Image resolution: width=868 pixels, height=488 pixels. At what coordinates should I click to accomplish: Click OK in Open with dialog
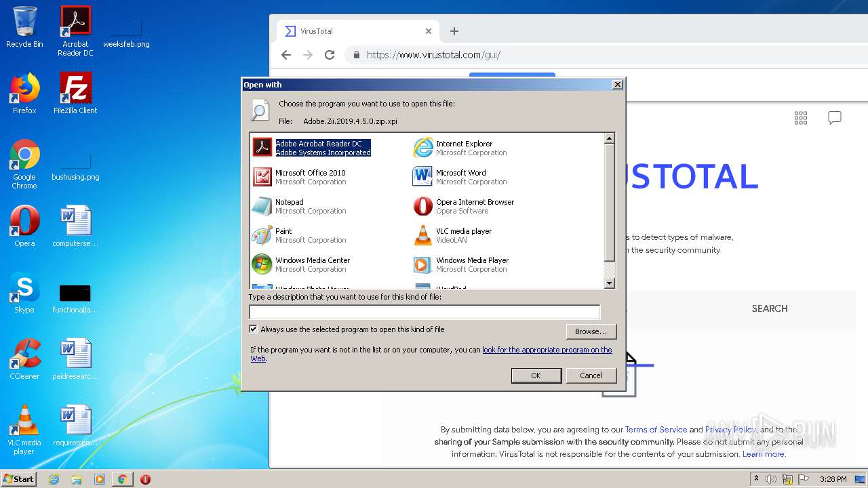pyautogui.click(x=536, y=375)
